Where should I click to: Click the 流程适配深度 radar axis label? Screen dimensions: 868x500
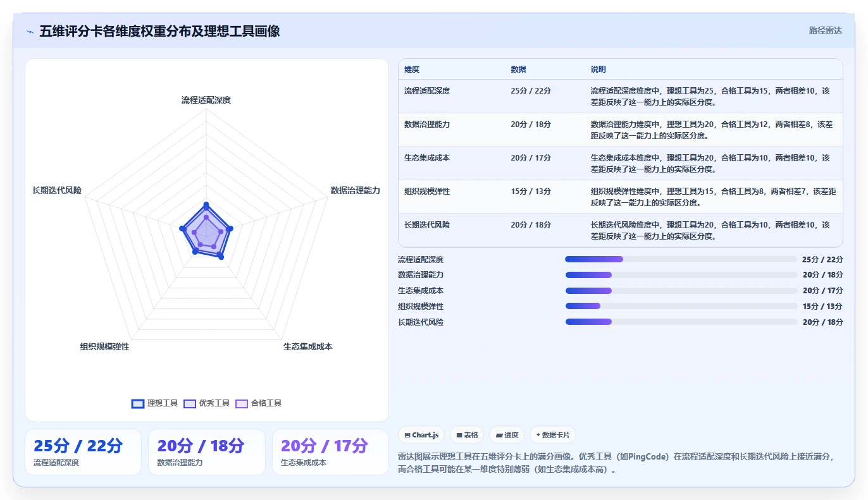click(206, 100)
